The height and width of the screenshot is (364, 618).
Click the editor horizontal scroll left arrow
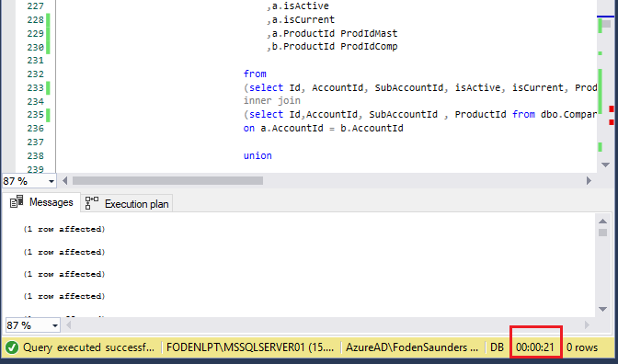(65, 181)
